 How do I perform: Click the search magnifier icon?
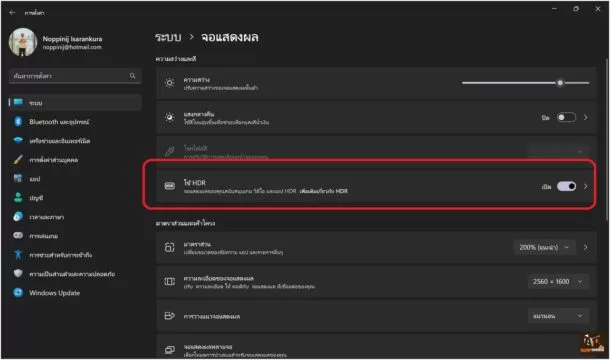coord(133,76)
